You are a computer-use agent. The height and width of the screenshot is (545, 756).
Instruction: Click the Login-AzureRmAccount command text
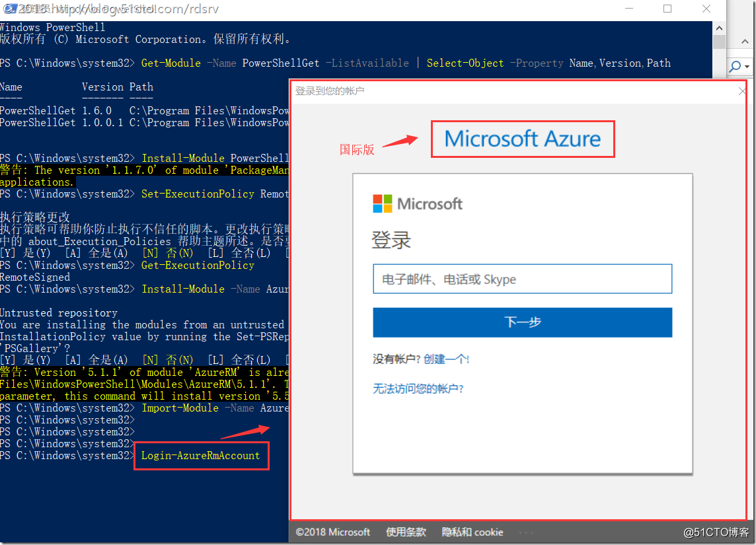201,455
